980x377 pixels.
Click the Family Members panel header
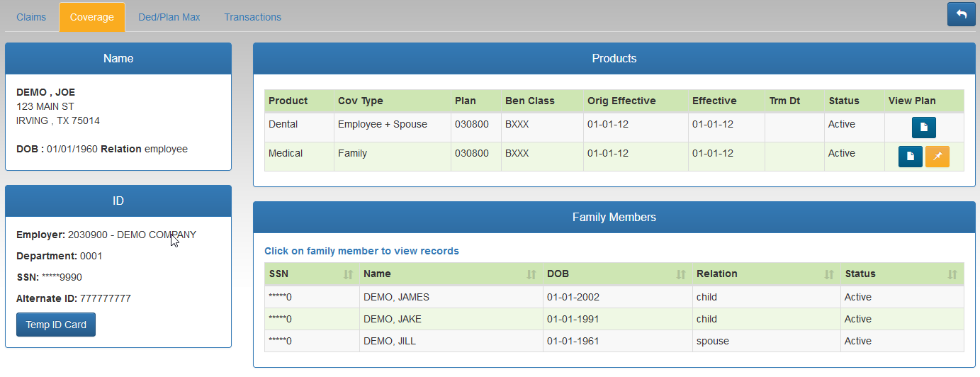coord(614,217)
